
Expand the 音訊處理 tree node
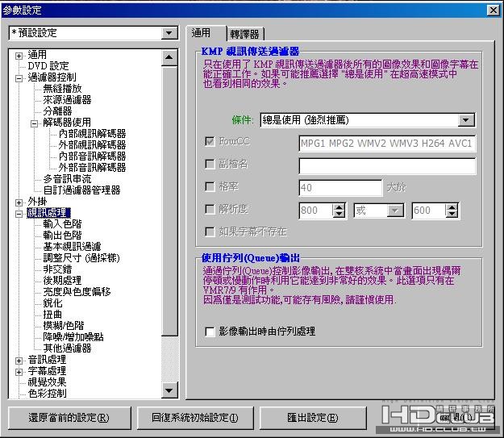[x=19, y=361]
